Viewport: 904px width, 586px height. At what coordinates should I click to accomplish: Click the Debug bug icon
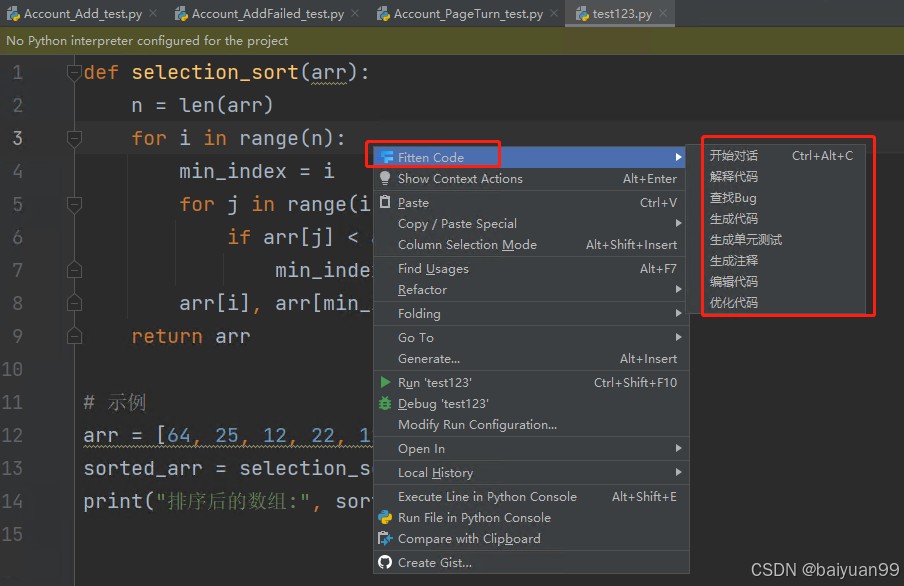[x=385, y=403]
